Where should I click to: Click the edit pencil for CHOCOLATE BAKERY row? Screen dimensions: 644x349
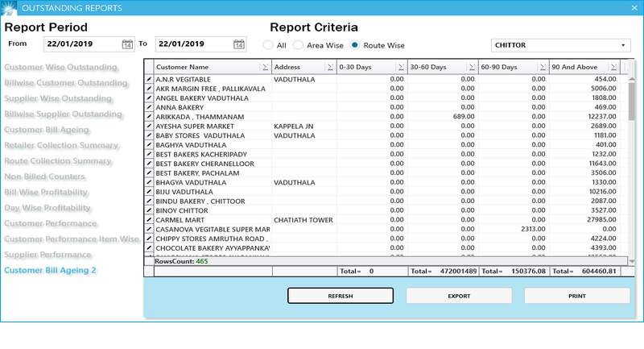pyautogui.click(x=149, y=248)
